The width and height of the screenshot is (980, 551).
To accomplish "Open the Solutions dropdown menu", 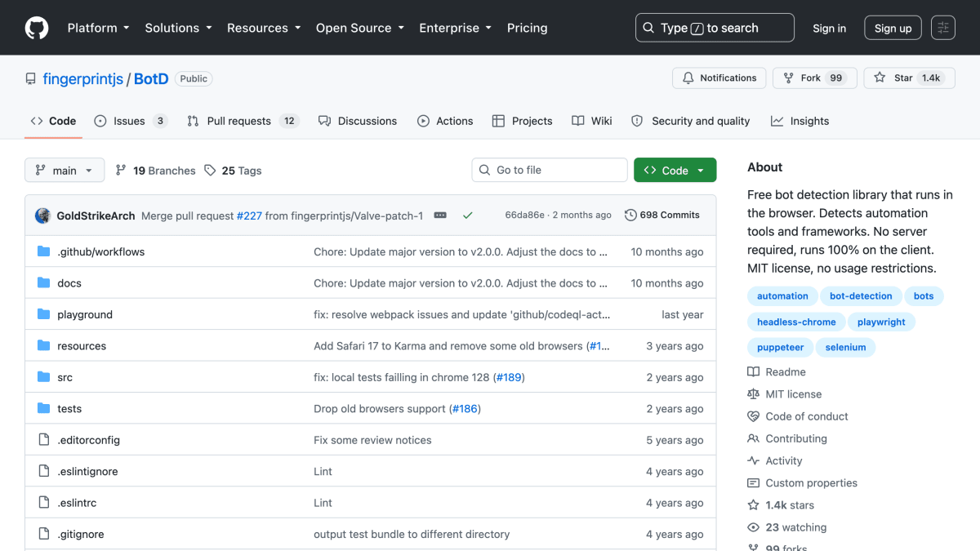I will (x=178, y=28).
